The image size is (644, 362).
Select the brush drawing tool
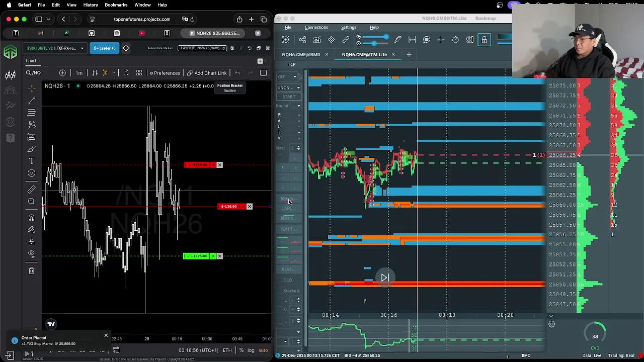[31, 149]
